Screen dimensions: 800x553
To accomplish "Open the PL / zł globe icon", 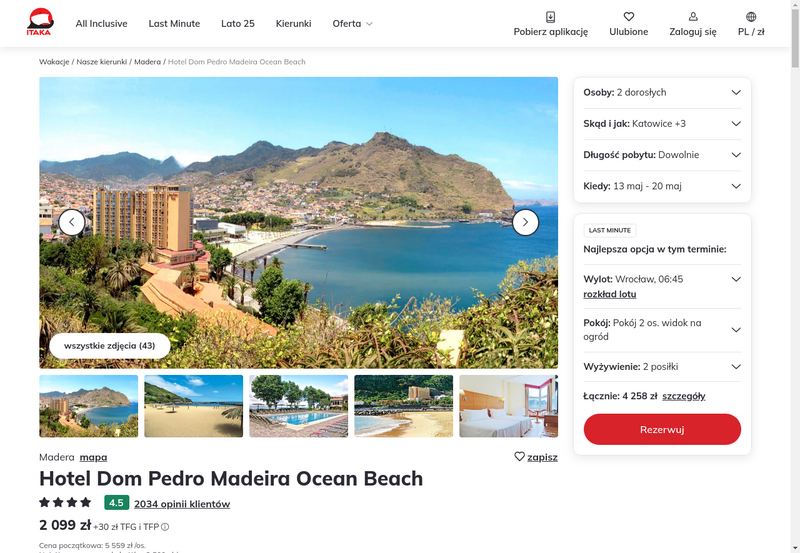I will (751, 17).
